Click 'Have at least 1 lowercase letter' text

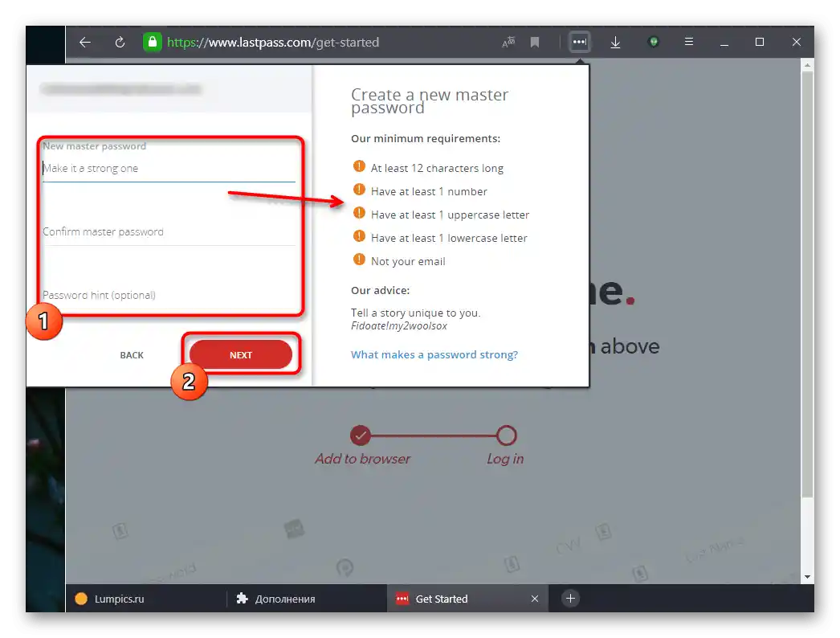449,238
